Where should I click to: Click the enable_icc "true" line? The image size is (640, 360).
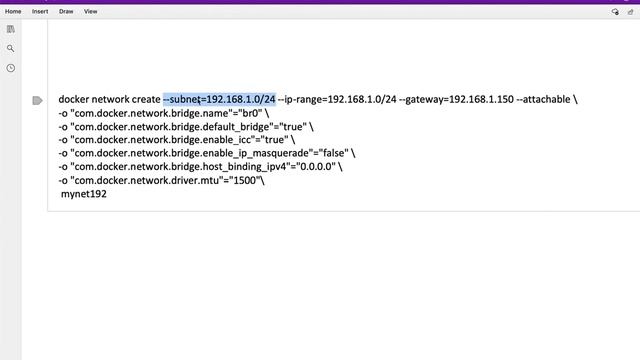[x=177, y=140]
